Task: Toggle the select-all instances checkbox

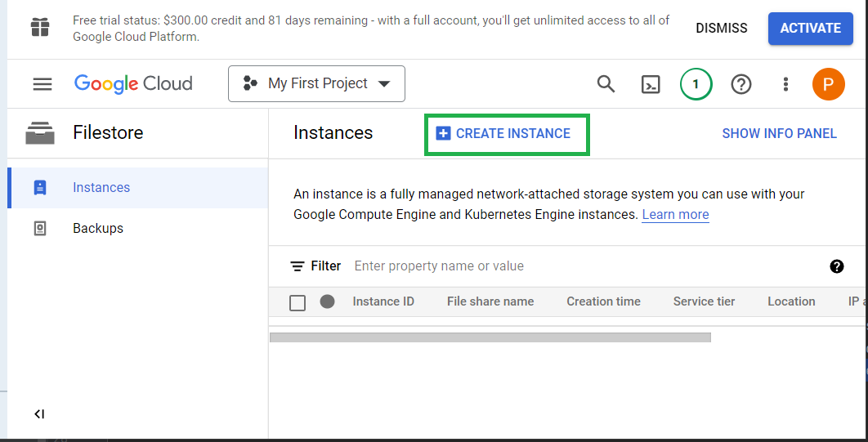Action: tap(298, 303)
